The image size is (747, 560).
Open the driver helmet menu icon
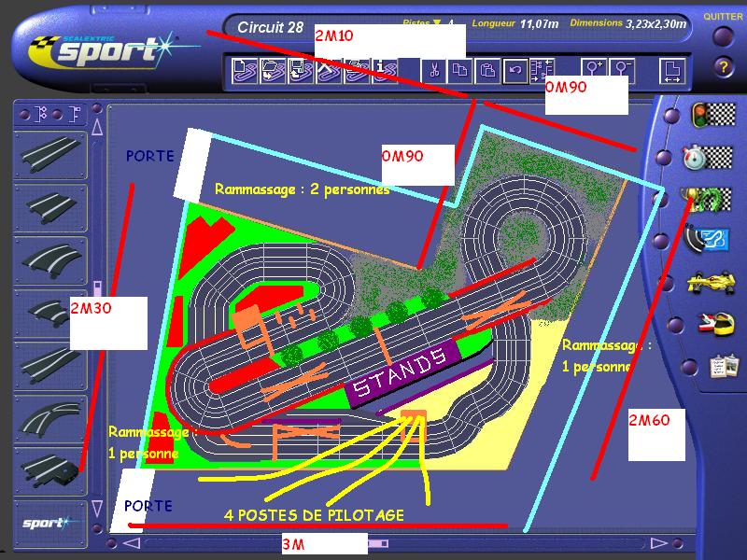[x=712, y=323]
